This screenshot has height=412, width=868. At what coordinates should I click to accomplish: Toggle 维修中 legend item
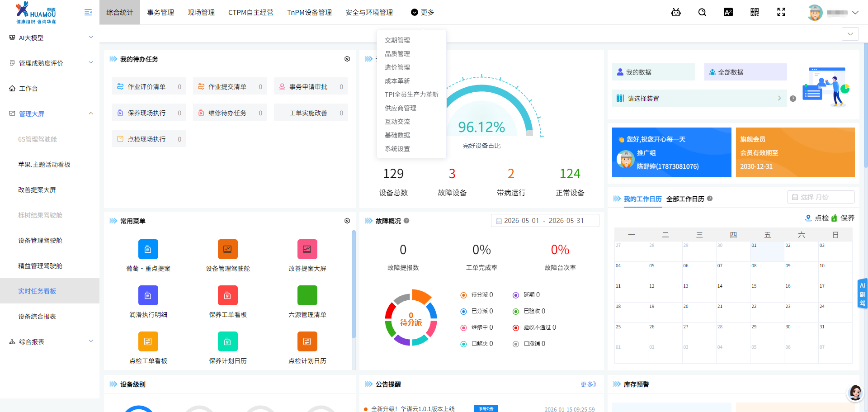pos(476,327)
